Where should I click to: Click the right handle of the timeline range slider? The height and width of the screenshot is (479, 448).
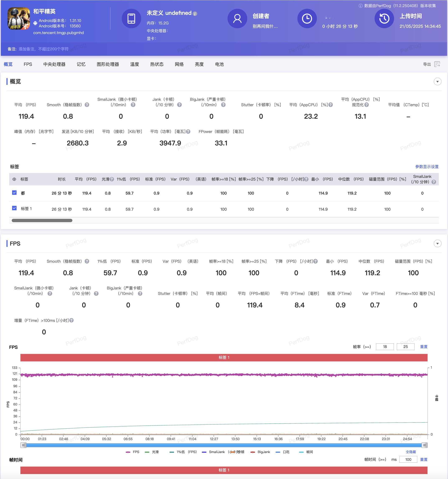pos(425,445)
